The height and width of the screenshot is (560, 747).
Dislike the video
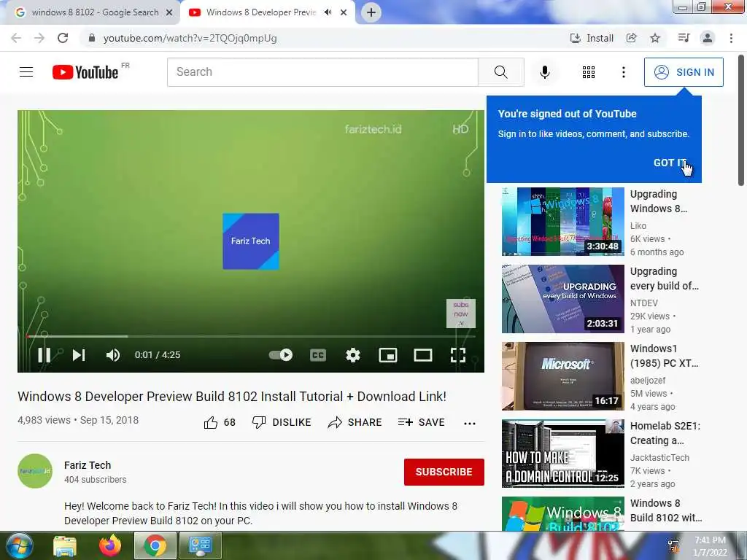282,422
